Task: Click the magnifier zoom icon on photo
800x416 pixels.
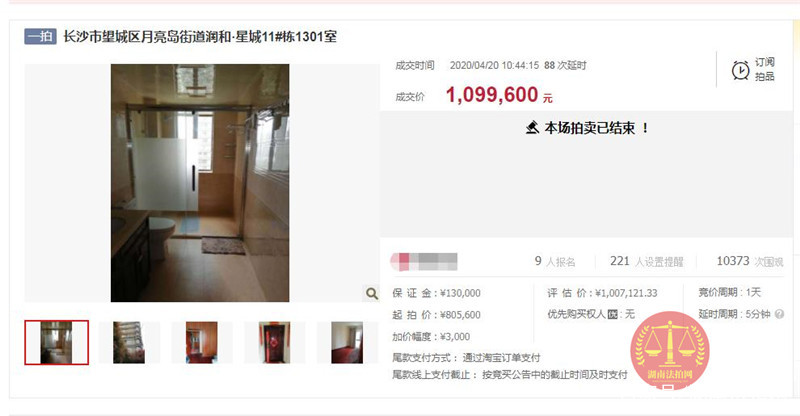Action: 372,293
